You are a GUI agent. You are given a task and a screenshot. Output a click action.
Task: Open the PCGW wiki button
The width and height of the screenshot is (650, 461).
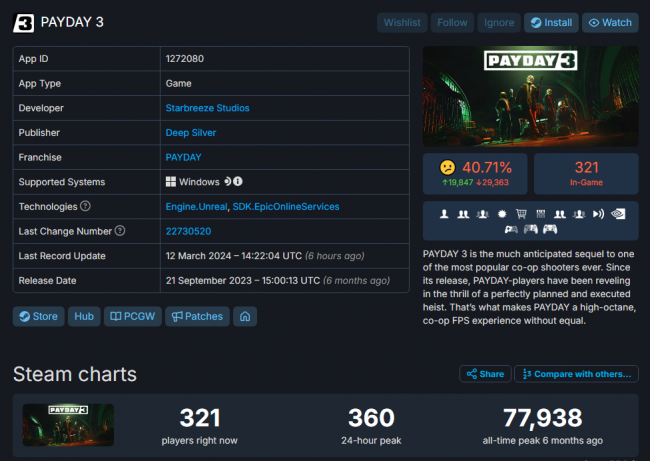[133, 316]
